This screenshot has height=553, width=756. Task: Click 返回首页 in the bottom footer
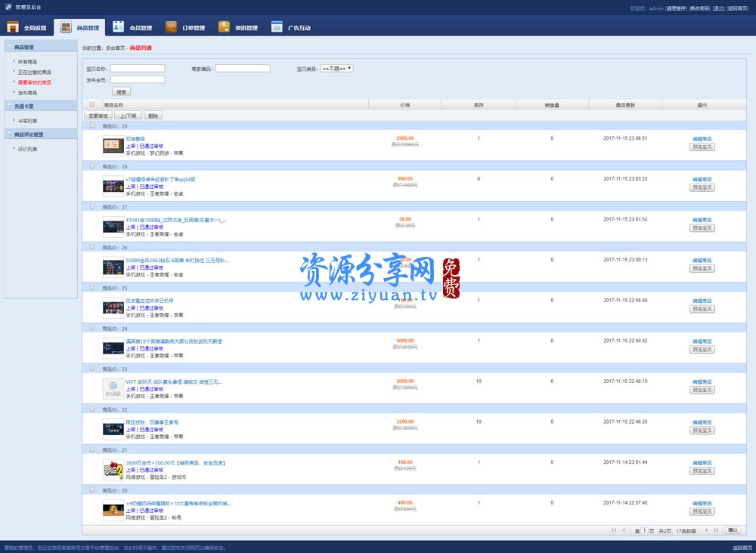pos(742,548)
